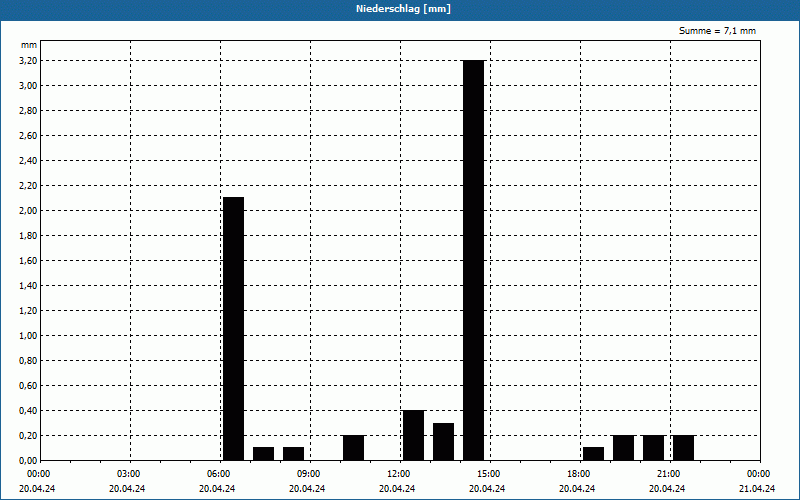Image resolution: width=800 pixels, height=500 pixels.
Task: Click the 1,80 y-axis value
Action: [29, 236]
